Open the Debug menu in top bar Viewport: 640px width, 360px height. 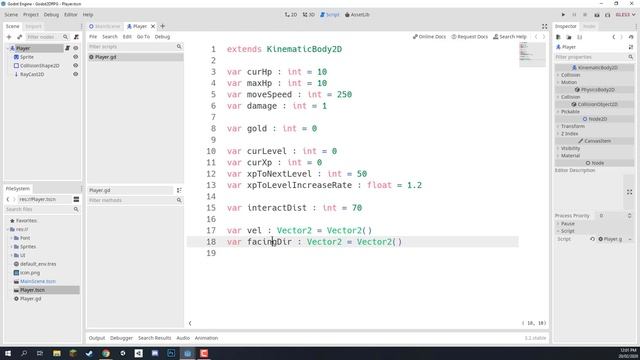click(51, 15)
